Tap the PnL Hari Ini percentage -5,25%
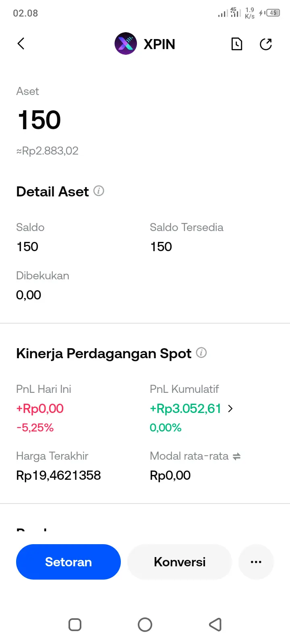The width and height of the screenshot is (290, 644). click(35, 427)
